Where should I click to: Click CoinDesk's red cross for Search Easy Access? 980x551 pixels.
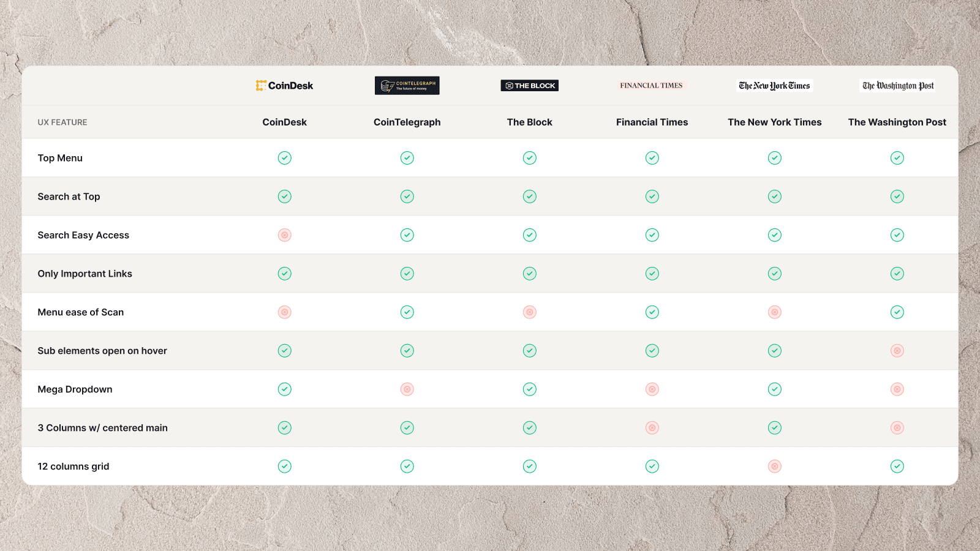(x=285, y=235)
